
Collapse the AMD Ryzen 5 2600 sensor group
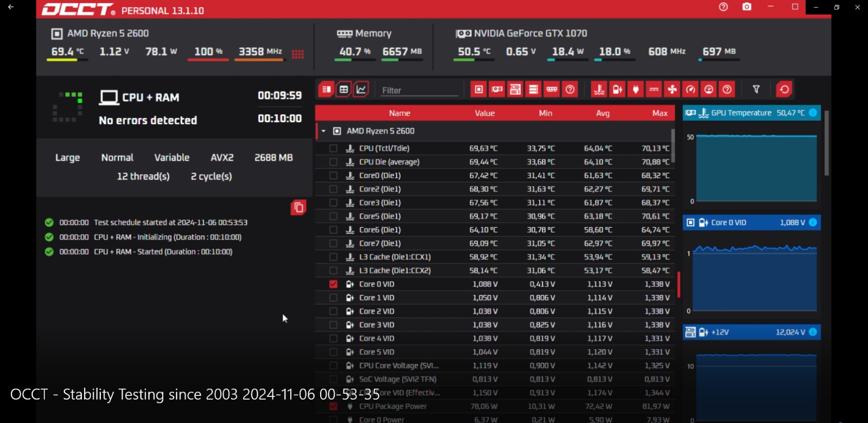pyautogui.click(x=323, y=131)
